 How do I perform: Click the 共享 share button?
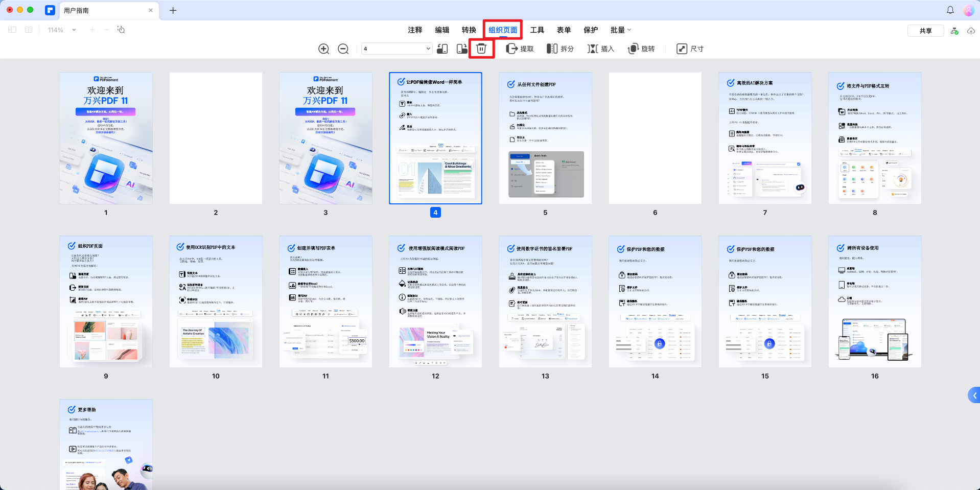click(925, 30)
